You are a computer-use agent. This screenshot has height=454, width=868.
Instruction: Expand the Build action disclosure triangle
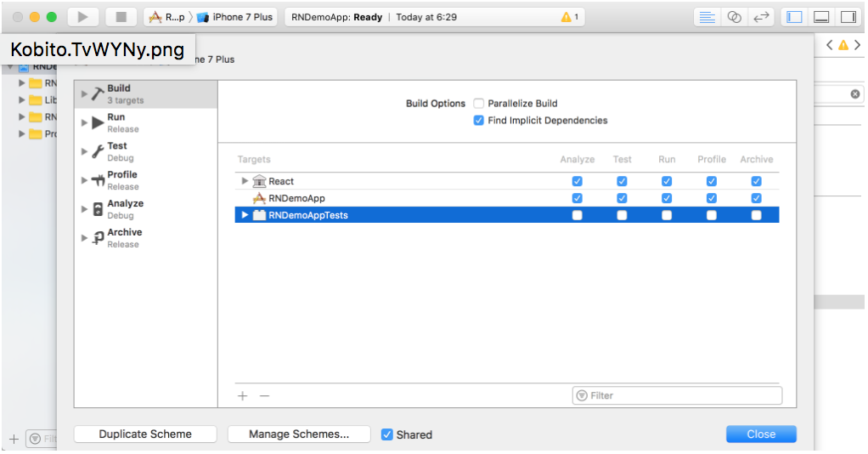tap(84, 94)
